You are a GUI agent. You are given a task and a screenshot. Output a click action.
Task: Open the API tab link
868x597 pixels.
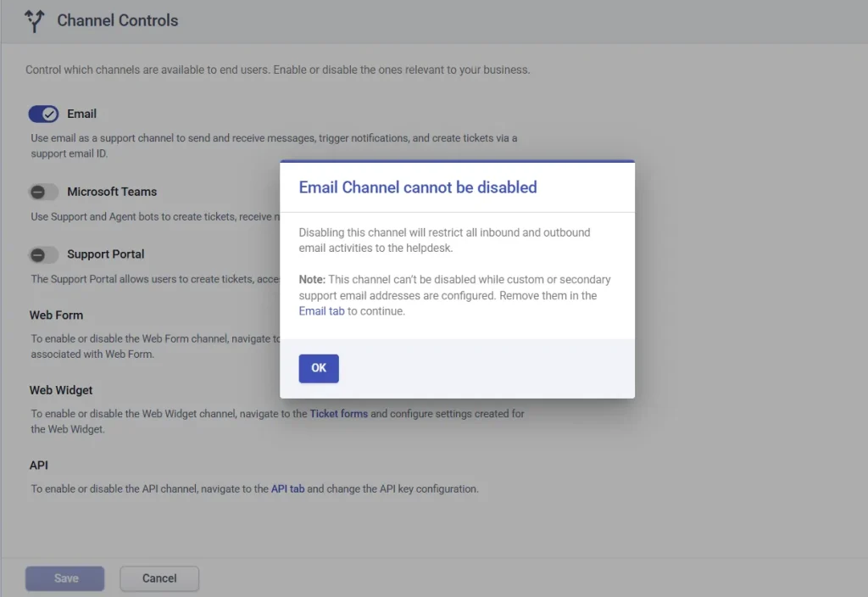(x=287, y=488)
